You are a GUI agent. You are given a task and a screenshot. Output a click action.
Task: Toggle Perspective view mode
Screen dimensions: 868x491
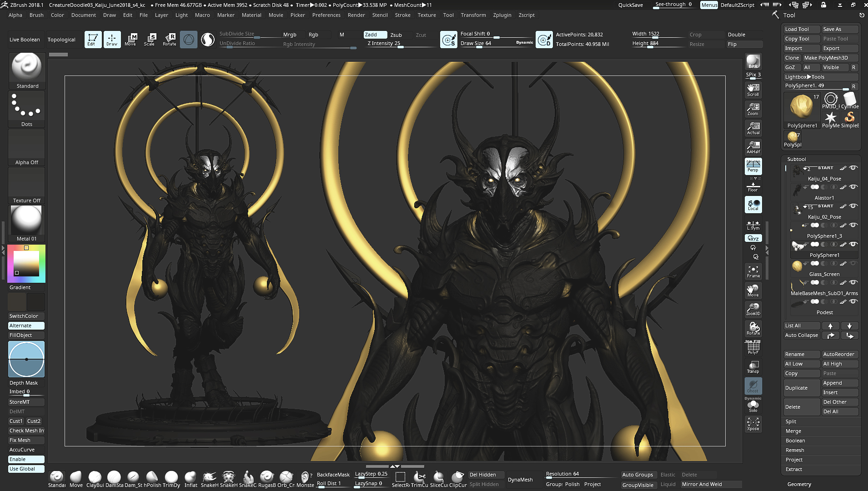[753, 166]
